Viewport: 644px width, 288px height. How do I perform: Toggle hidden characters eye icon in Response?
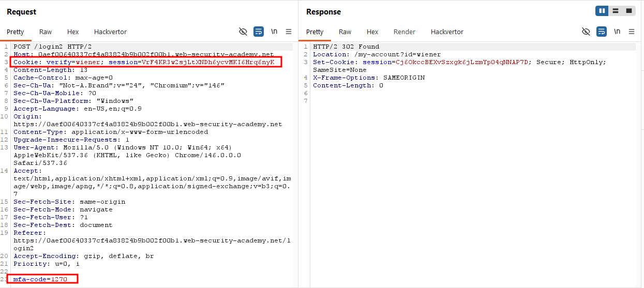tap(586, 32)
